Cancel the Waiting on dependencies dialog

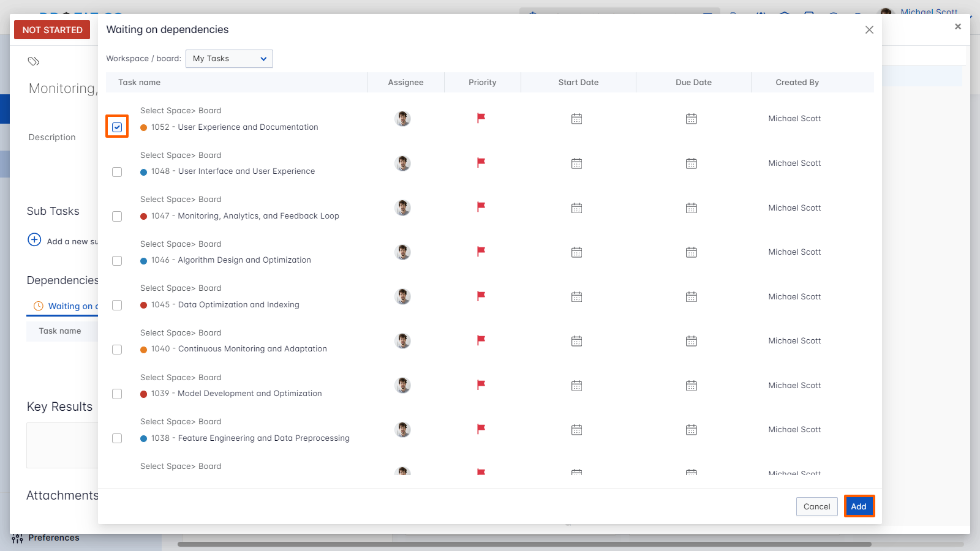(x=816, y=506)
